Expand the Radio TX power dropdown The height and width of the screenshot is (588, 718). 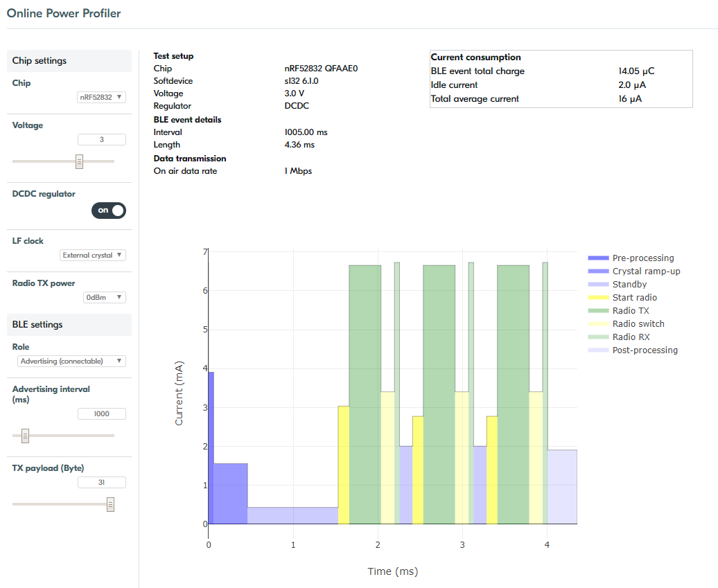104,298
